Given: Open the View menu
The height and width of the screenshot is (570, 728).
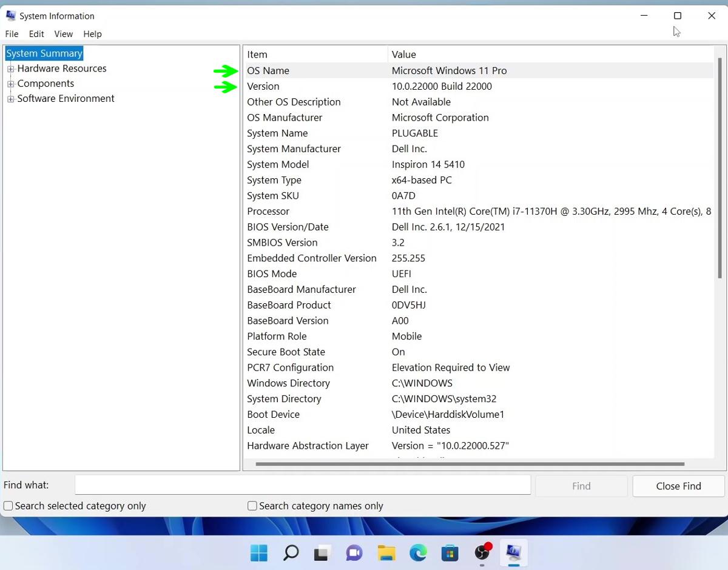Looking at the screenshot, I should tap(63, 34).
